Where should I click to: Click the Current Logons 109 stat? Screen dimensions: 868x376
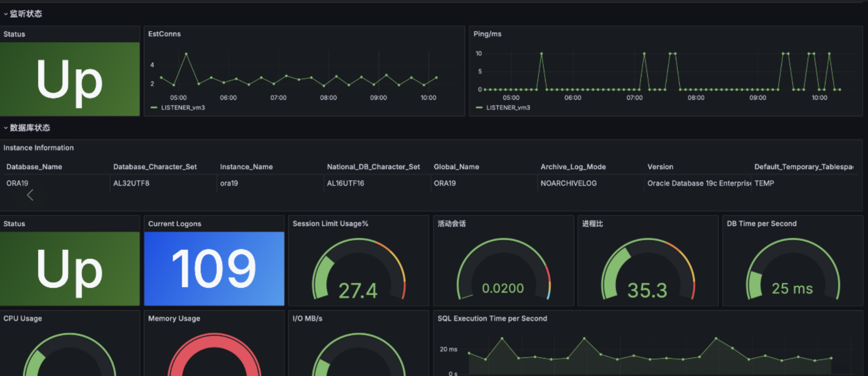pyautogui.click(x=214, y=269)
